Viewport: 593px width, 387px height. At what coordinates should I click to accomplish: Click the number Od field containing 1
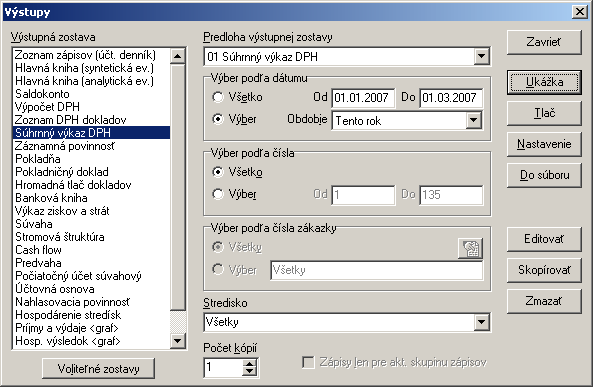(x=363, y=195)
